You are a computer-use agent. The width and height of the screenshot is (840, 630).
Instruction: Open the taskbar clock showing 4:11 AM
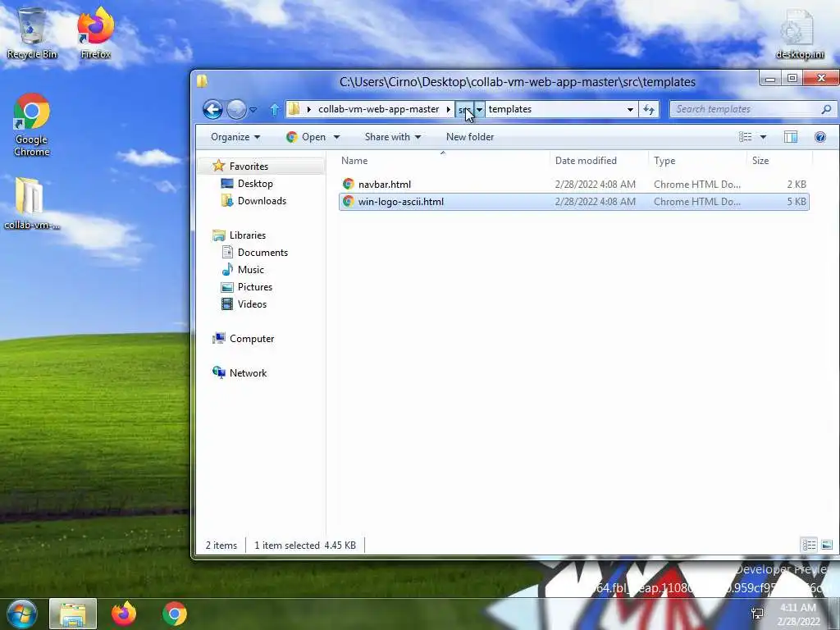point(798,614)
